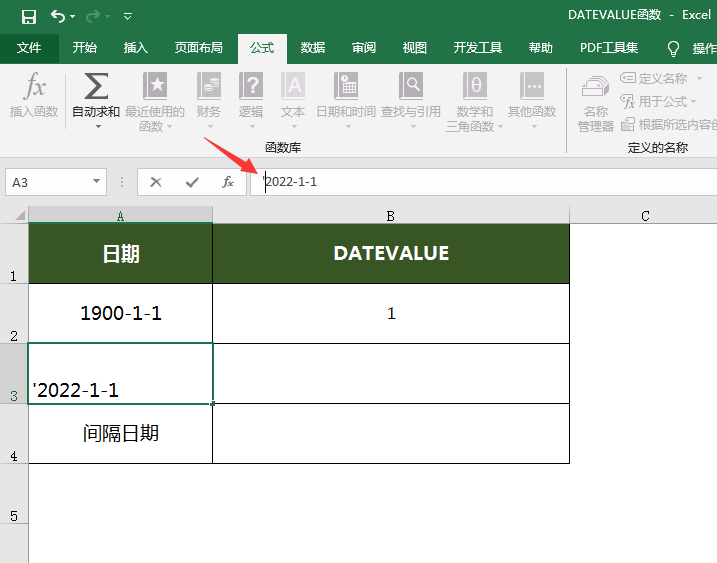The height and width of the screenshot is (563, 717).
Task: Click the formula bar grip dots handle
Action: click(x=122, y=182)
